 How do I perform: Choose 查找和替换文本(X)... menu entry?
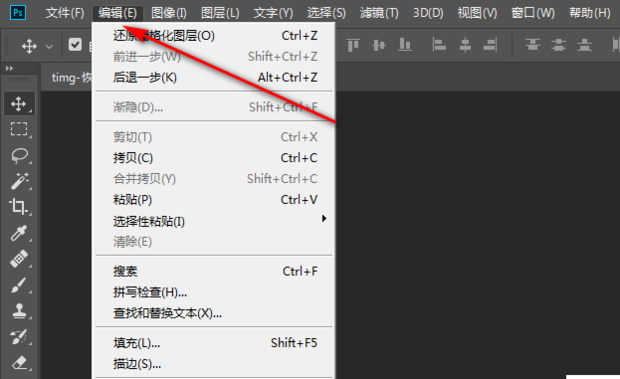pyautogui.click(x=214, y=313)
